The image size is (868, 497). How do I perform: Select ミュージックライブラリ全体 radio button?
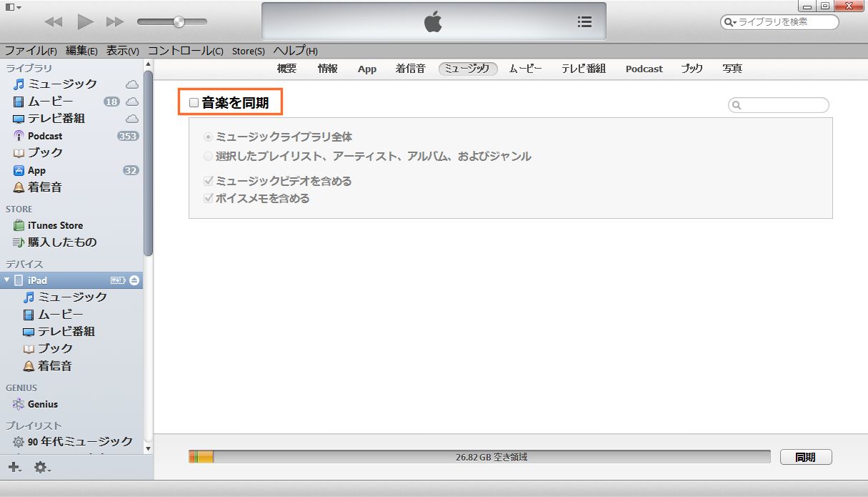[209, 137]
